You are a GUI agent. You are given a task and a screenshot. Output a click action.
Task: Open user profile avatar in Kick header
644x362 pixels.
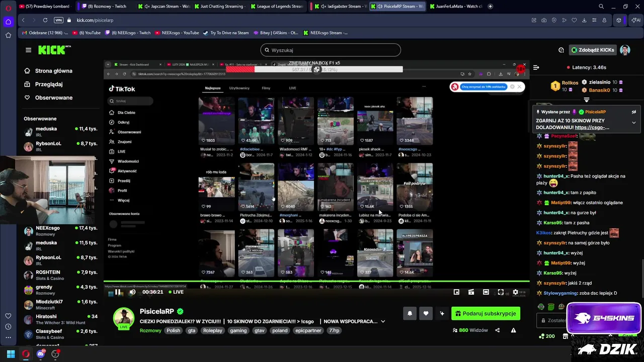625,50
